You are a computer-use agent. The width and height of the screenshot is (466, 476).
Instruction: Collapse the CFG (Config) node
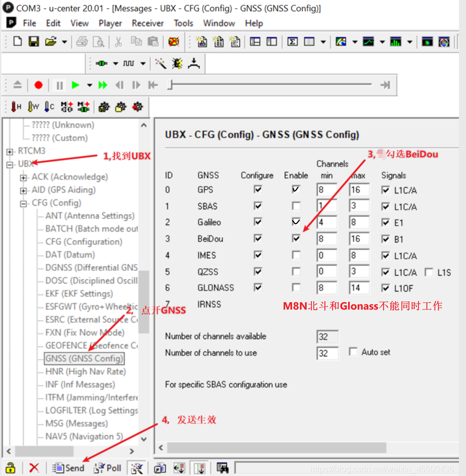click(23, 204)
